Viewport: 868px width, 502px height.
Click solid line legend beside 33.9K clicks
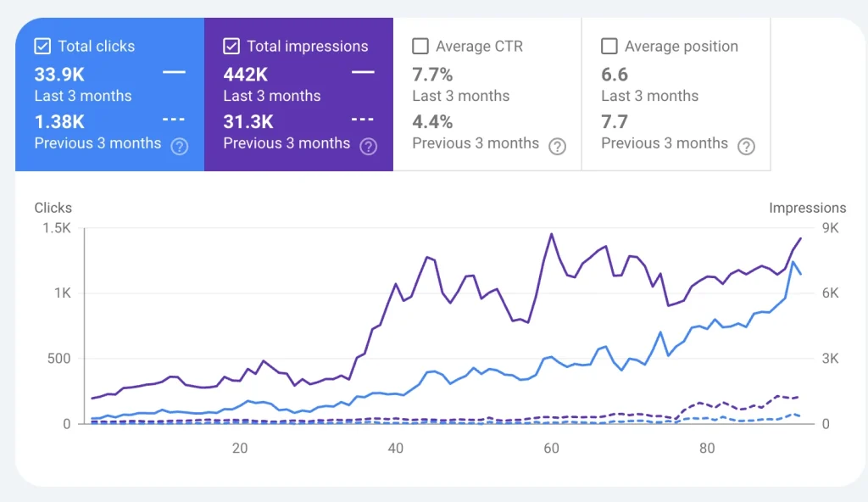click(174, 73)
